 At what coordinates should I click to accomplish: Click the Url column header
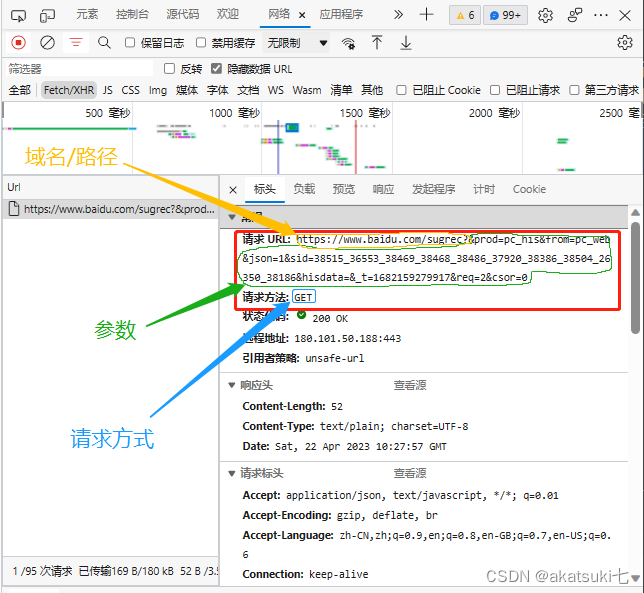(x=111, y=187)
